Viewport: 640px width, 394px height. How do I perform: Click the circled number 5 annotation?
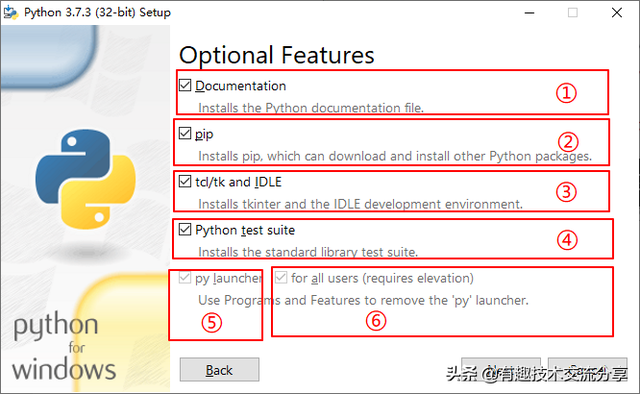(x=212, y=323)
